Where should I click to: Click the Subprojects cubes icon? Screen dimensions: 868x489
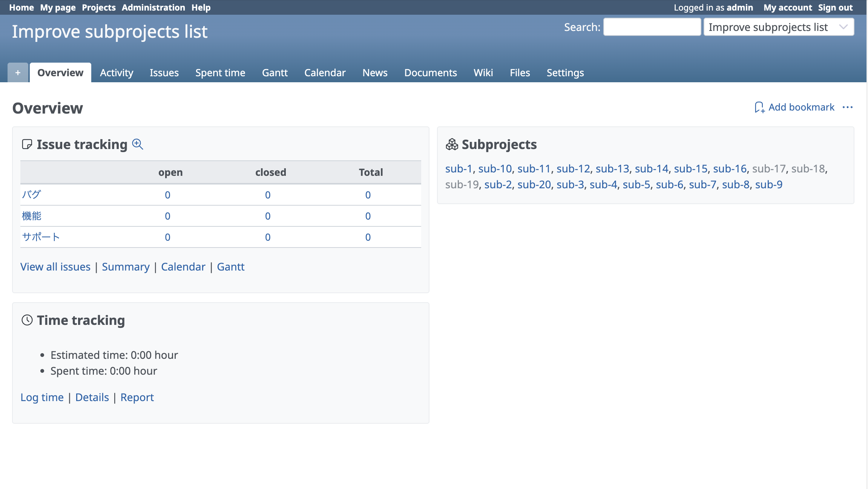click(452, 144)
